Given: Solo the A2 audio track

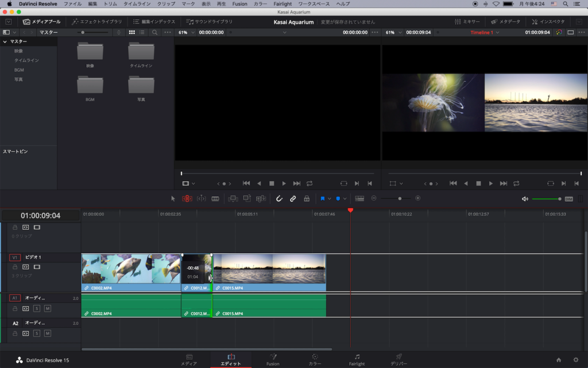Looking at the screenshot, I should (37, 333).
